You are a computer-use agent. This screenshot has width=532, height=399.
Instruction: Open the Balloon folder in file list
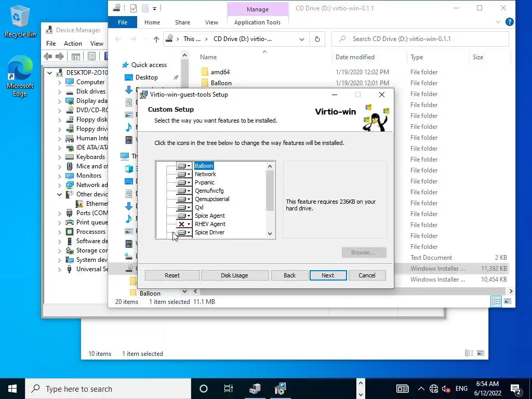click(221, 83)
